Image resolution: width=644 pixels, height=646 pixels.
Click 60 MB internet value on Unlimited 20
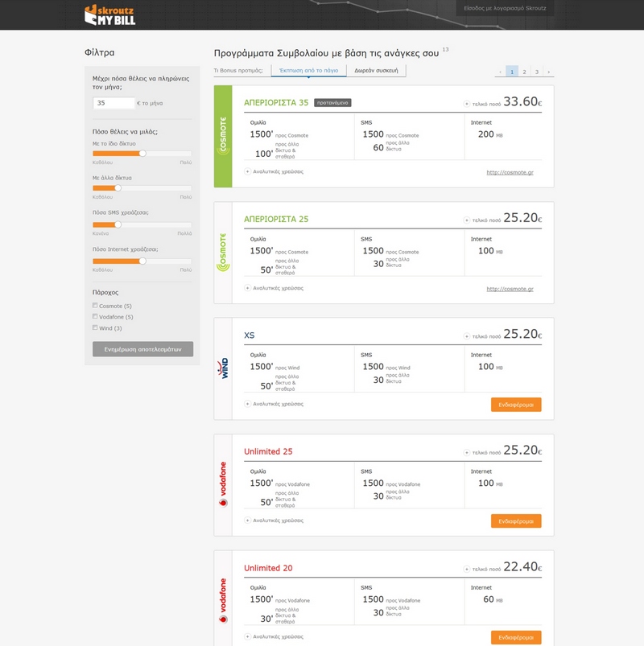pos(493,599)
